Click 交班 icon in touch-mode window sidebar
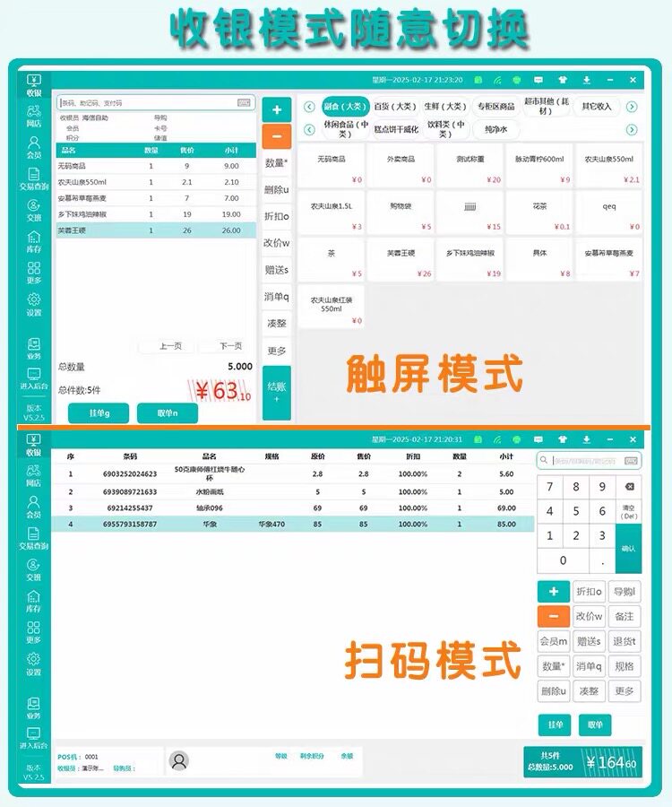 click(x=33, y=210)
